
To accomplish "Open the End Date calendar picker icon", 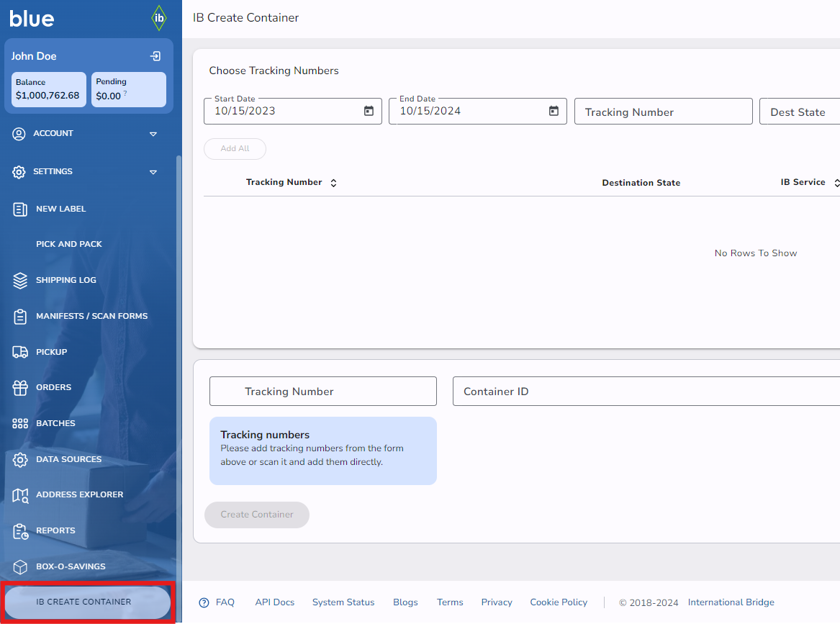I will [554, 111].
